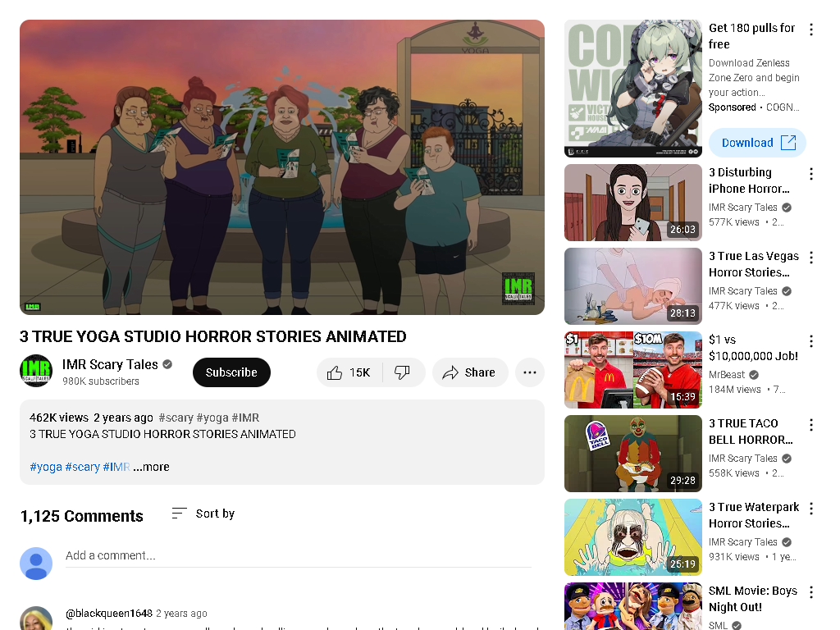Open the 3 Disturbing iPhone Horror title
Screen dimensions: 840x630
point(749,180)
